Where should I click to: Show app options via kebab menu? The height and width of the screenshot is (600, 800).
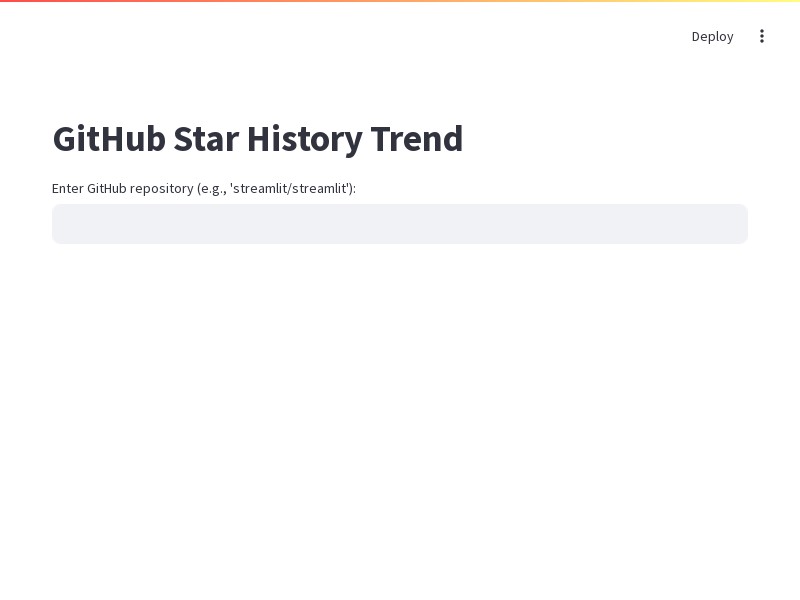click(761, 36)
